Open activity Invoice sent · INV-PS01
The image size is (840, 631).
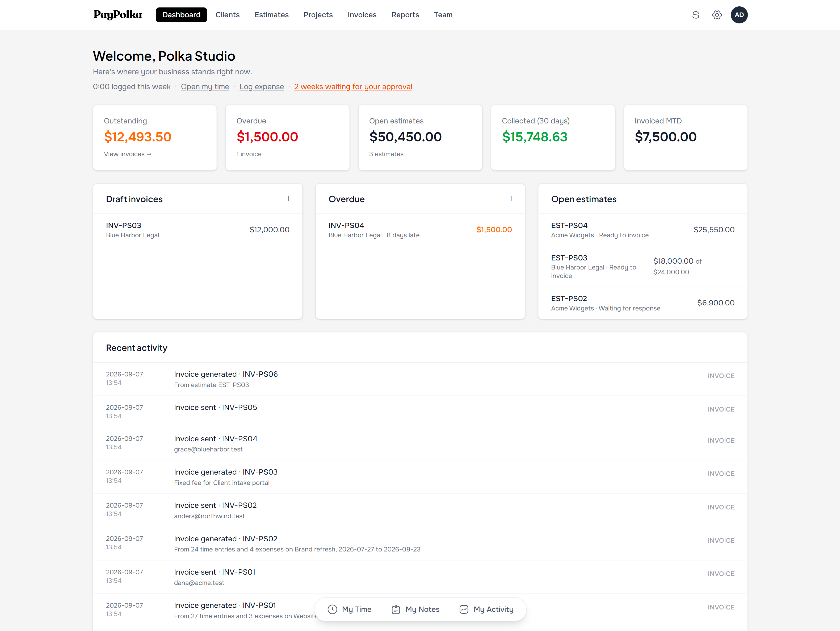tap(420, 577)
